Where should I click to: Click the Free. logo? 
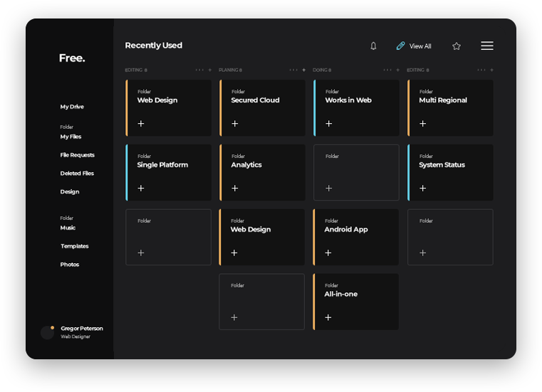(72, 58)
